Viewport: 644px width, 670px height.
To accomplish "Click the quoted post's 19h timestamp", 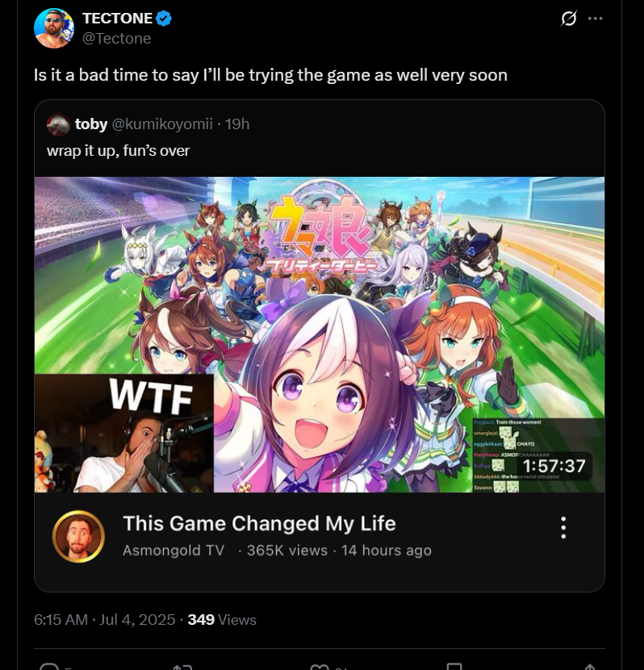I will [x=237, y=124].
